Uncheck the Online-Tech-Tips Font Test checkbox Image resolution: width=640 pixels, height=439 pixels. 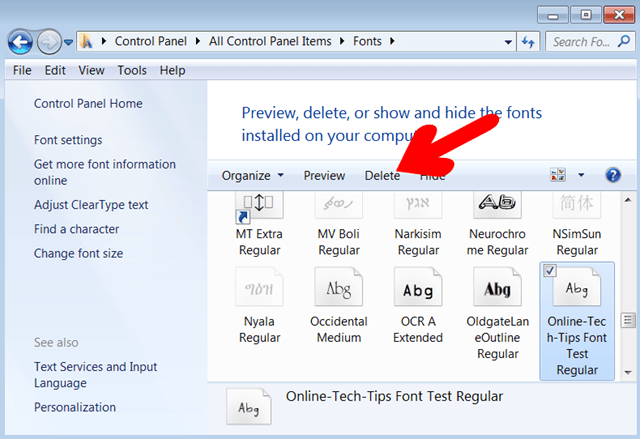(550, 270)
